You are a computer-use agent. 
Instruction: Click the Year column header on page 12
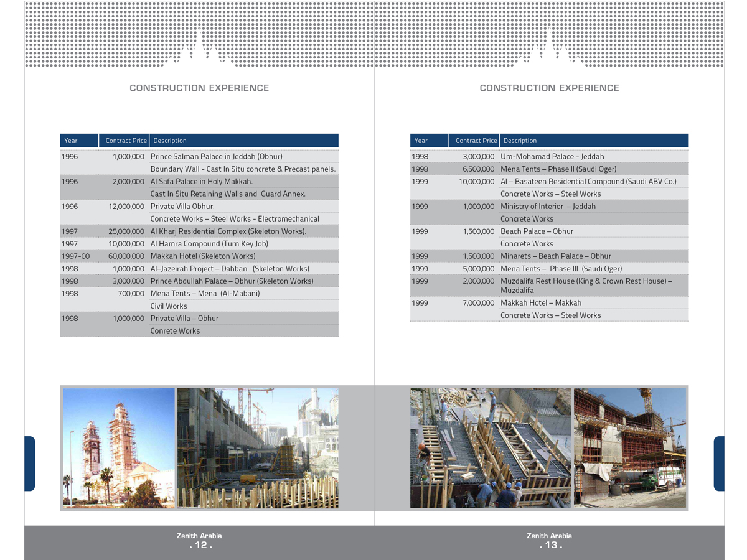[71, 141]
